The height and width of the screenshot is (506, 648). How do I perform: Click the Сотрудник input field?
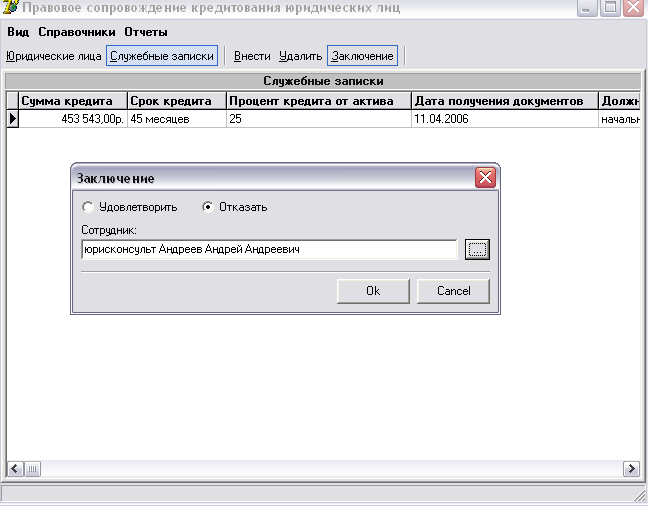click(269, 249)
